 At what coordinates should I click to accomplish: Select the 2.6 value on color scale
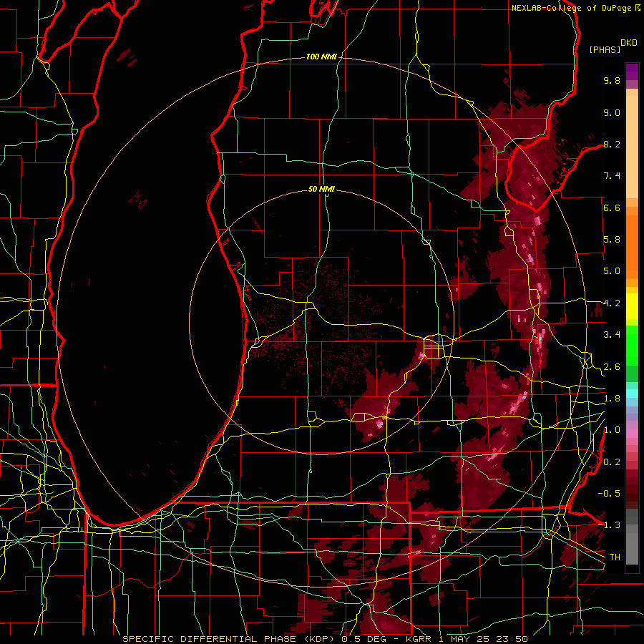(612, 367)
